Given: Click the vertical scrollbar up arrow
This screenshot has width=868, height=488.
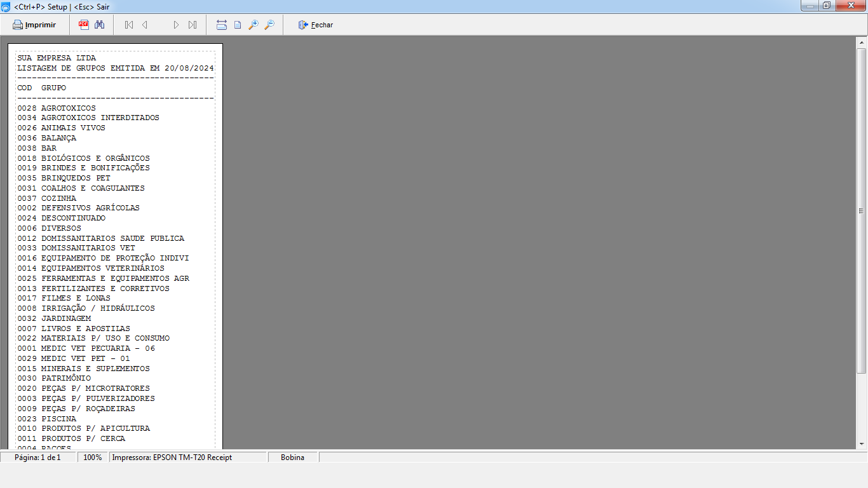Looking at the screenshot, I should (x=862, y=43).
